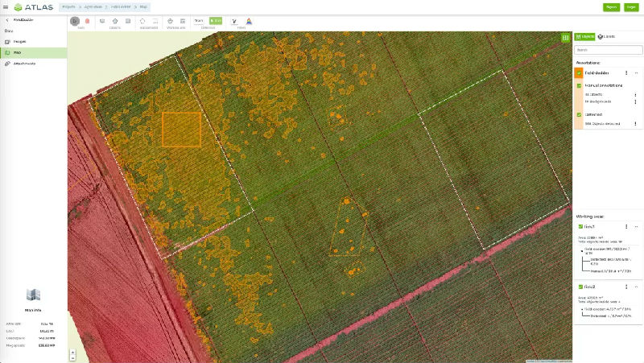The width and height of the screenshot is (644, 363).
Task: Click the red delete trash icon
Action: (x=87, y=20)
